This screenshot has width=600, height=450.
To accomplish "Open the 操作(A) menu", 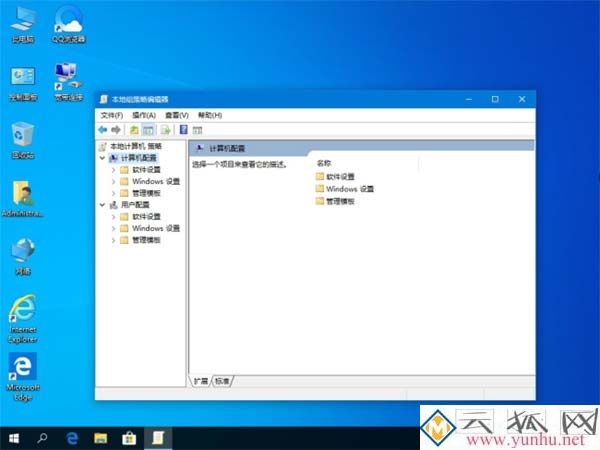I will tap(144, 115).
